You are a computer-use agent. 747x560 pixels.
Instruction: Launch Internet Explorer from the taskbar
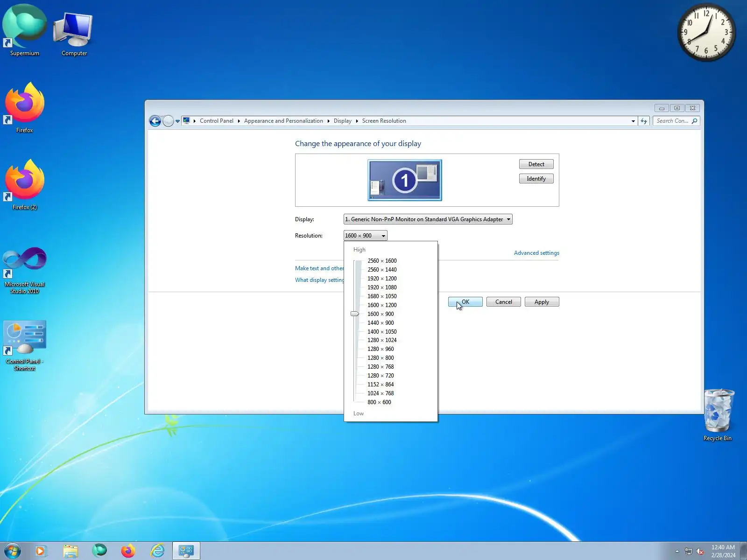(x=157, y=551)
